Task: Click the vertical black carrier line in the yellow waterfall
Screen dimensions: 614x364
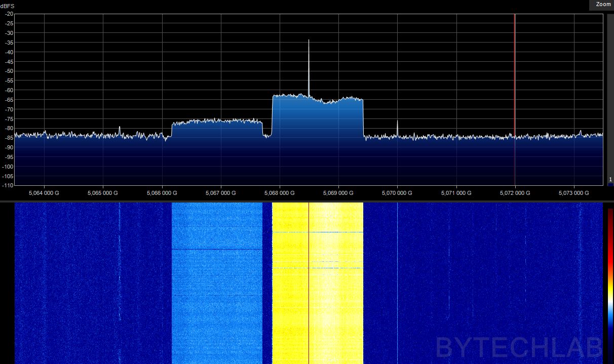Action: point(309,283)
